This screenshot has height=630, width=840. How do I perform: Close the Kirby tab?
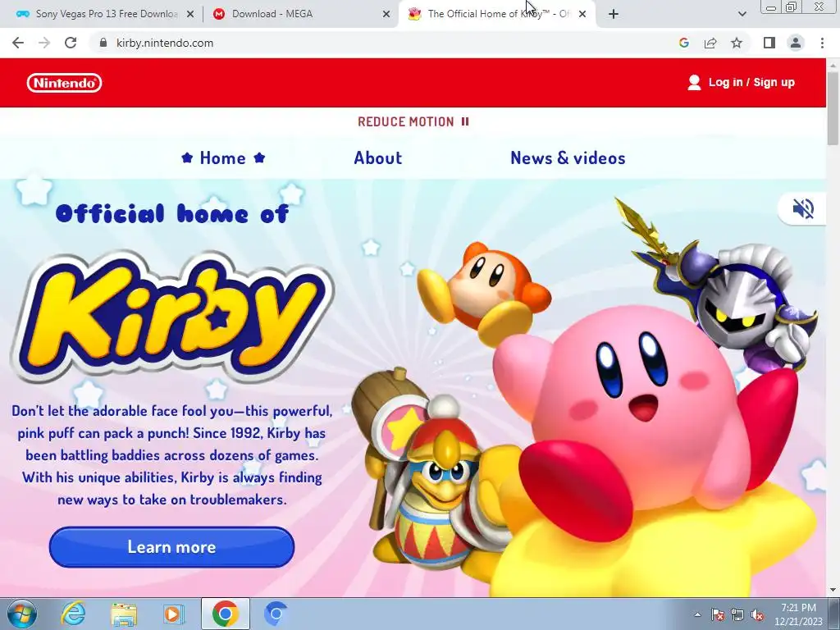coord(582,15)
